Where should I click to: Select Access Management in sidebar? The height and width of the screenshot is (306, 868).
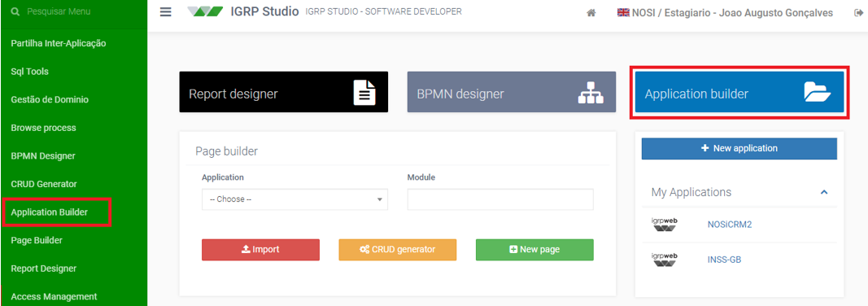pyautogui.click(x=54, y=296)
